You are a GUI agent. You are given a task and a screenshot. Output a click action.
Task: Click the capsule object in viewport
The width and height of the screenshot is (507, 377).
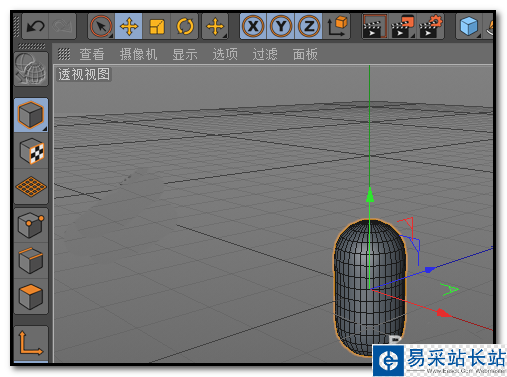370,287
